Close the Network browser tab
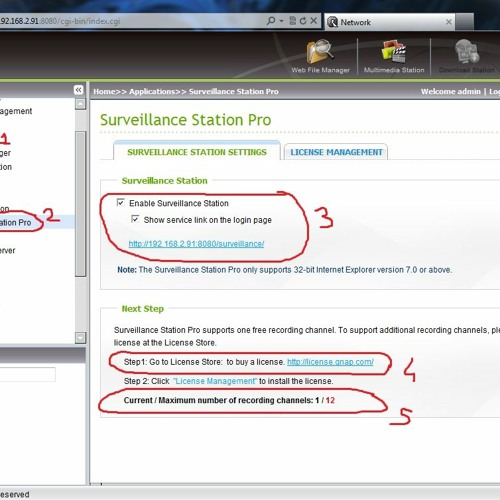Viewport: 500px width, 500px height. click(x=449, y=22)
